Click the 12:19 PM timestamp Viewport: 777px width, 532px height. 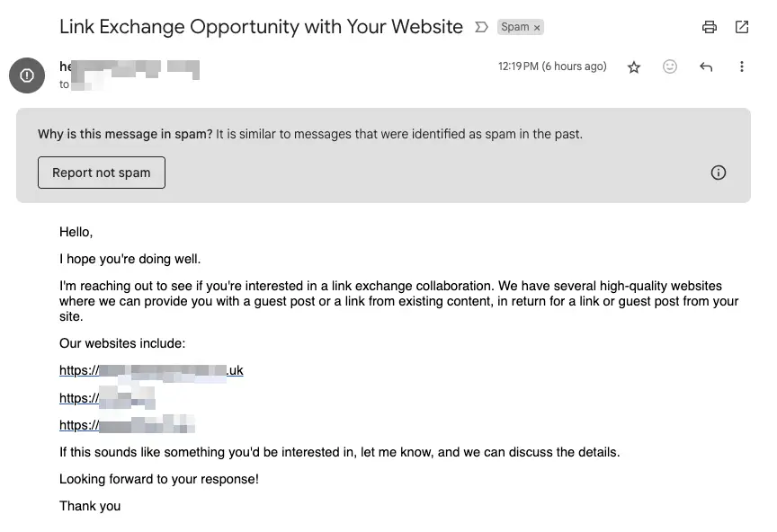[552, 66]
